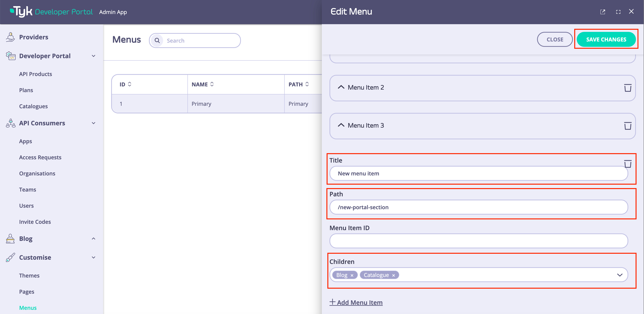
Task: Click the Primary name cell
Action: (x=236, y=104)
